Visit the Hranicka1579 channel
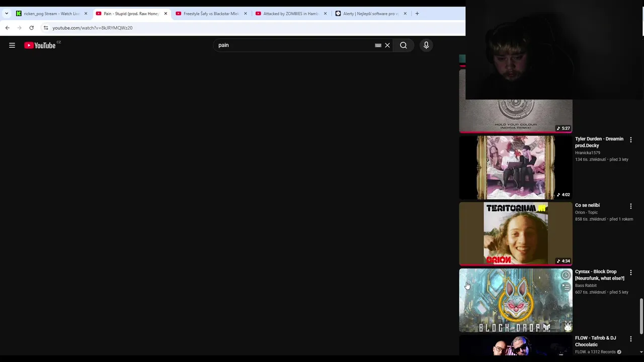Image resolution: width=644 pixels, height=362 pixels. [588, 153]
